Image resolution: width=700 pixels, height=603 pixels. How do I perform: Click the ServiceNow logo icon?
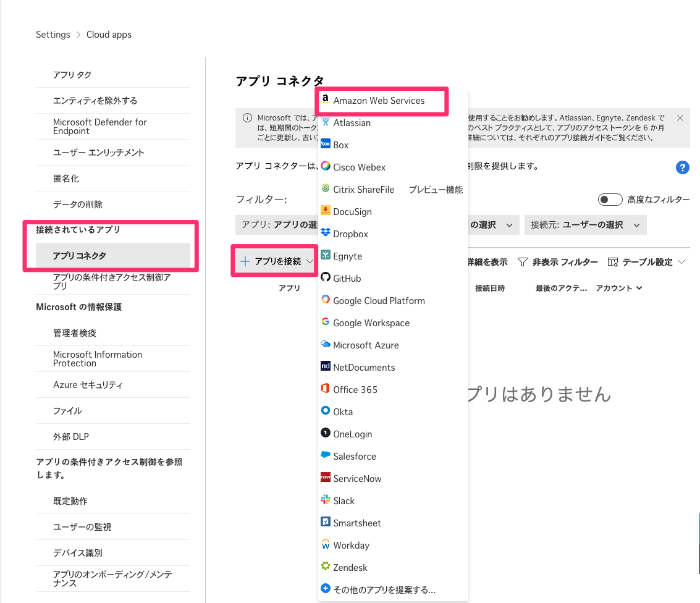(x=326, y=477)
